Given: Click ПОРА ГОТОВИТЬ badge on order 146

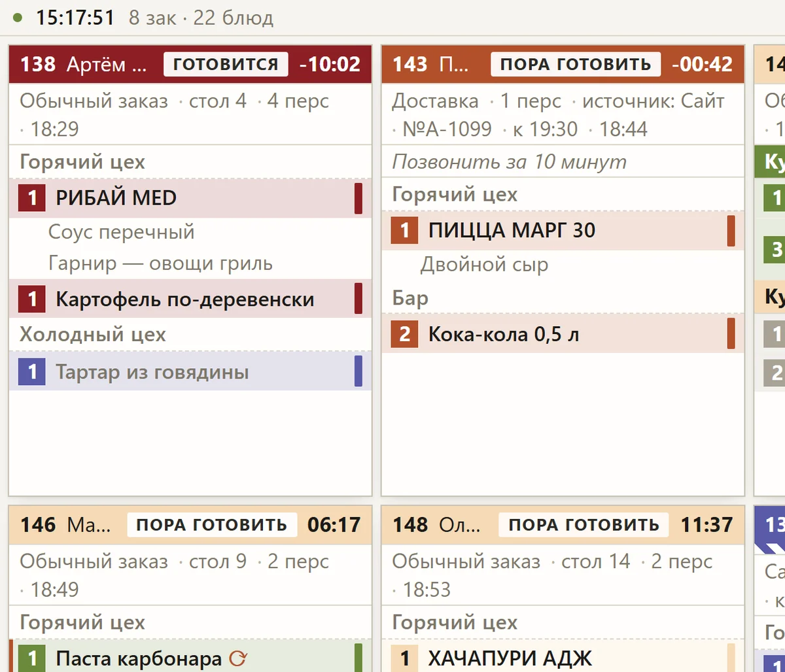Looking at the screenshot, I should coord(212,524).
